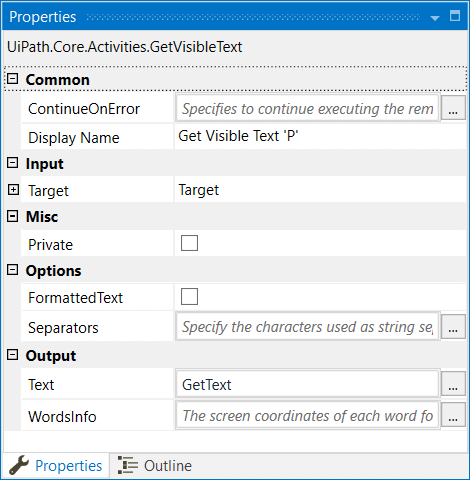Image resolution: width=470 pixels, height=480 pixels.
Task: Click the wrench icon on the Properties tab
Action: pos(19,465)
